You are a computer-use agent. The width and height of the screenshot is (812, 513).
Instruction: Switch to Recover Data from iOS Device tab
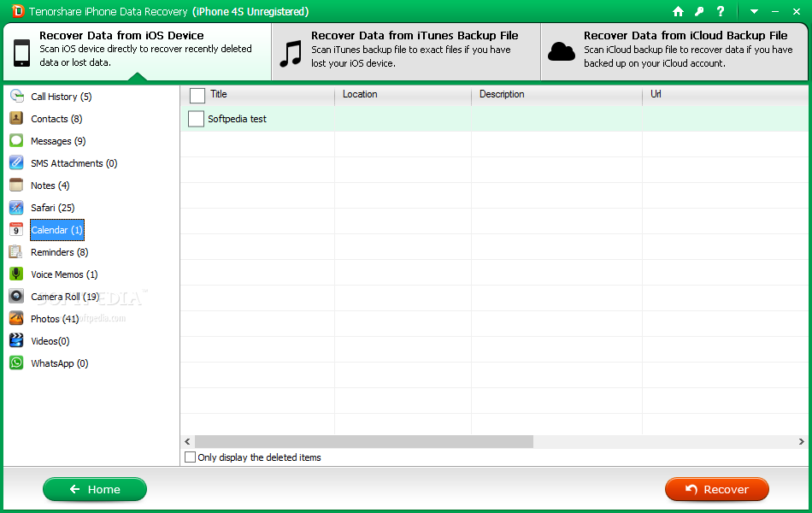coord(138,51)
